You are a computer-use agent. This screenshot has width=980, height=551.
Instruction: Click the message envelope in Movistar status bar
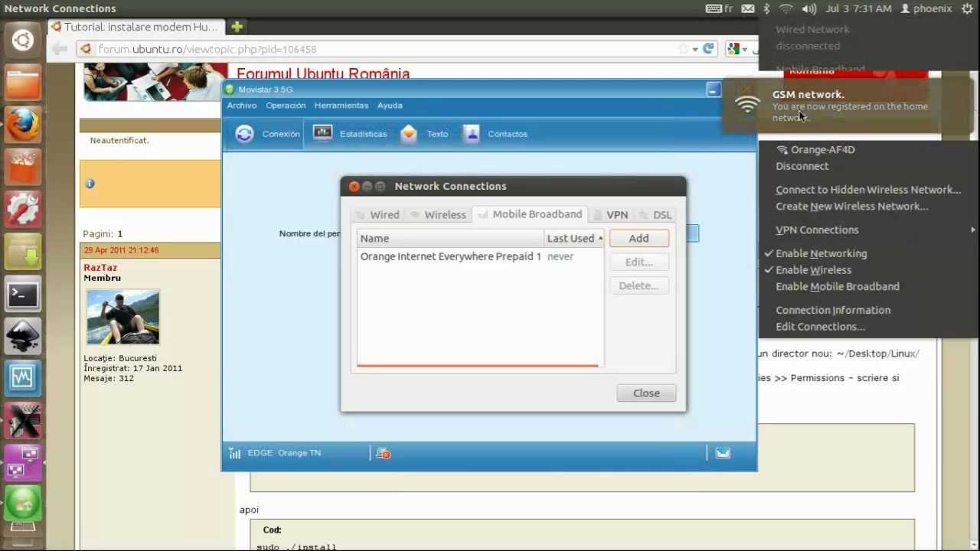[x=723, y=453]
